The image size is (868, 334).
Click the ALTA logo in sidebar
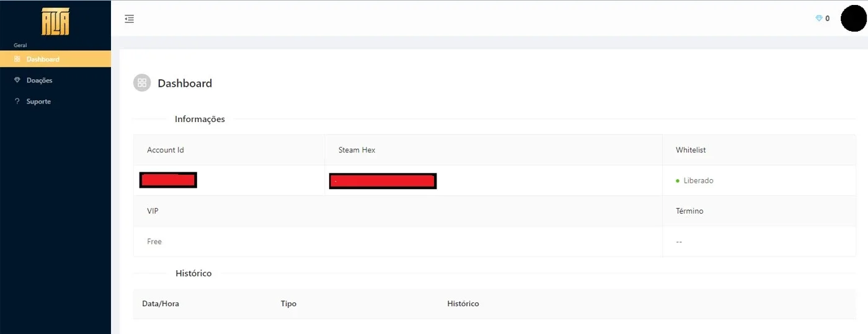pos(55,20)
